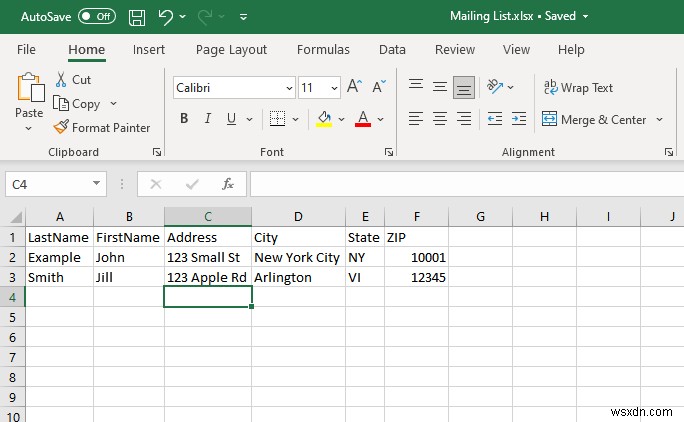Switch to the Insert tab
Screen dimensions: 684x422
[x=149, y=50]
